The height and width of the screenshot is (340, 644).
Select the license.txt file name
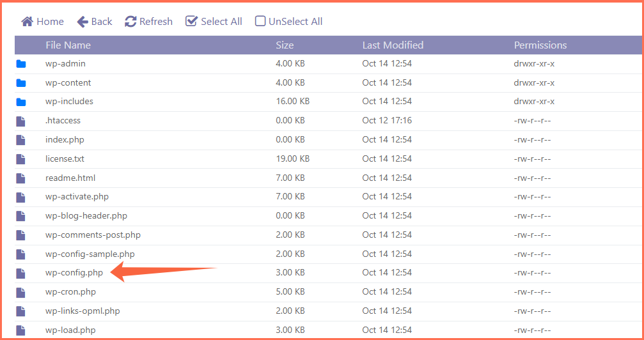pos(65,159)
